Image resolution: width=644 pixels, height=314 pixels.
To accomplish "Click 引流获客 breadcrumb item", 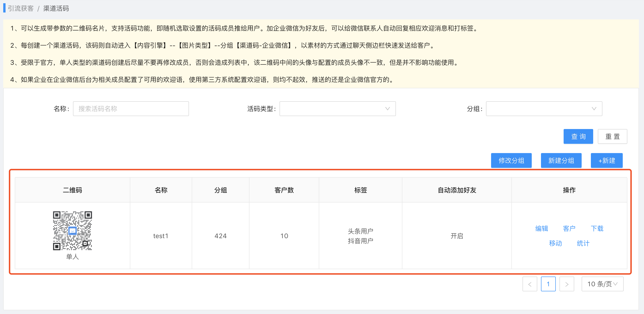I will [21, 9].
